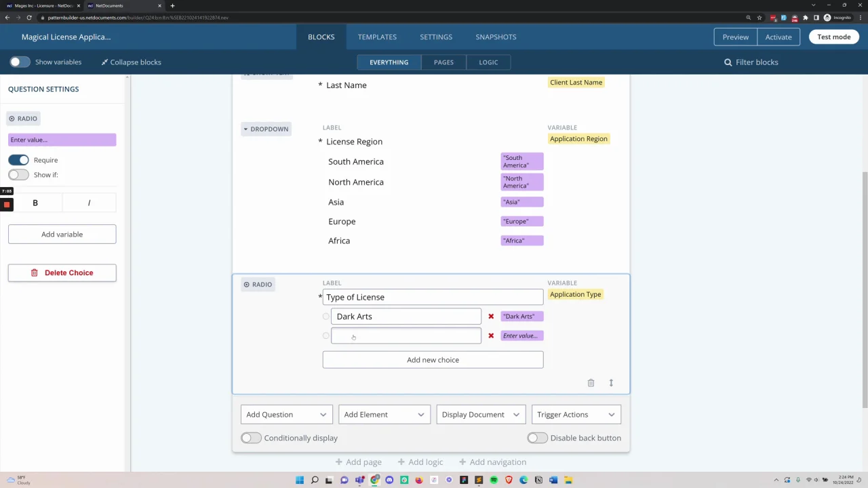The height and width of the screenshot is (488, 868).
Task: Open the Display Document dropdown
Action: point(481,415)
